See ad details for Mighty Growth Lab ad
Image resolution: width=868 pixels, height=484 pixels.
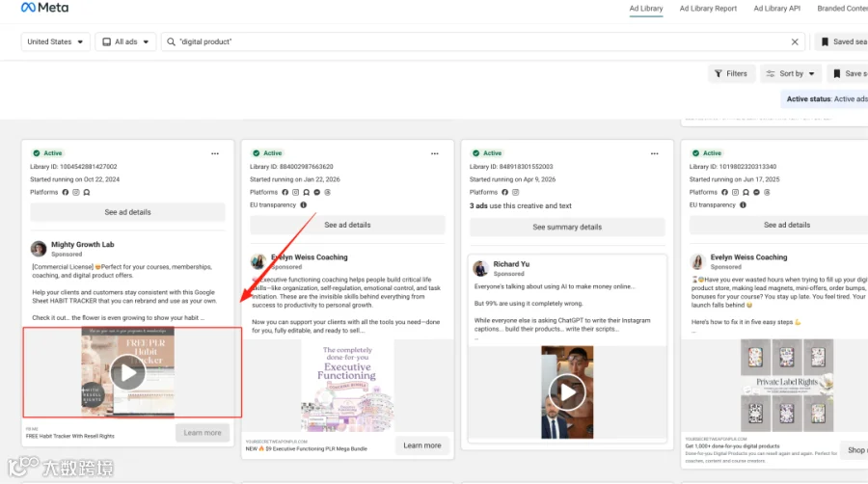tap(127, 212)
